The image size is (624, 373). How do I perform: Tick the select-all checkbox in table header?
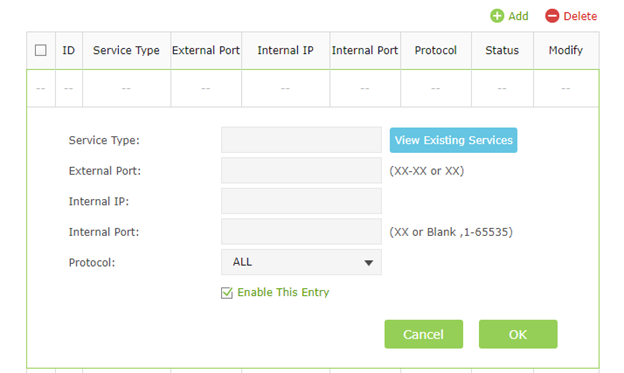click(x=41, y=50)
